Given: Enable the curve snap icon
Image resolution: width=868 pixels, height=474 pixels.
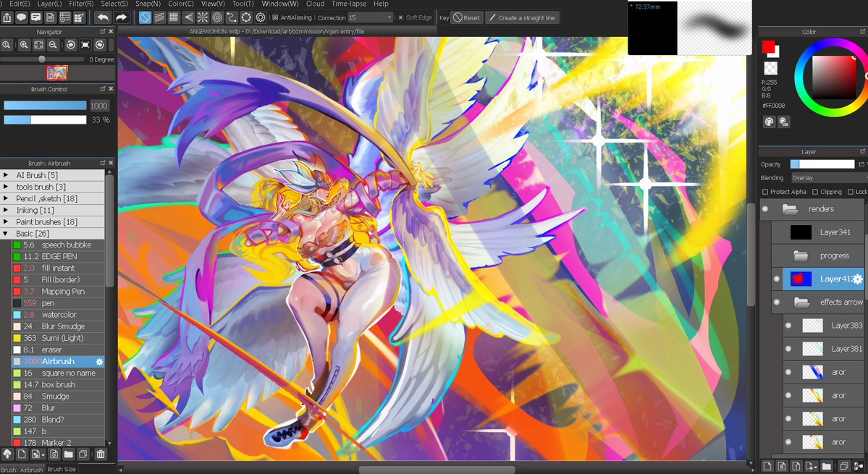Looking at the screenshot, I should (x=232, y=17).
